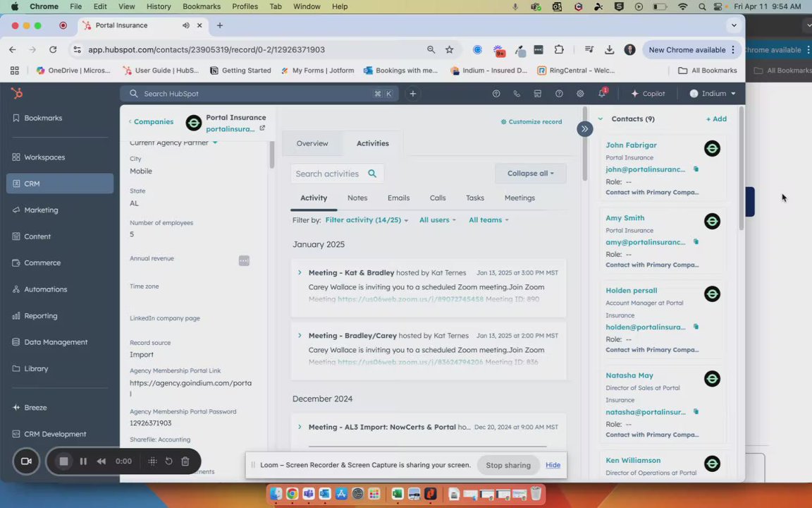Switch to the Notes tab
The image size is (812, 508).
point(357,198)
